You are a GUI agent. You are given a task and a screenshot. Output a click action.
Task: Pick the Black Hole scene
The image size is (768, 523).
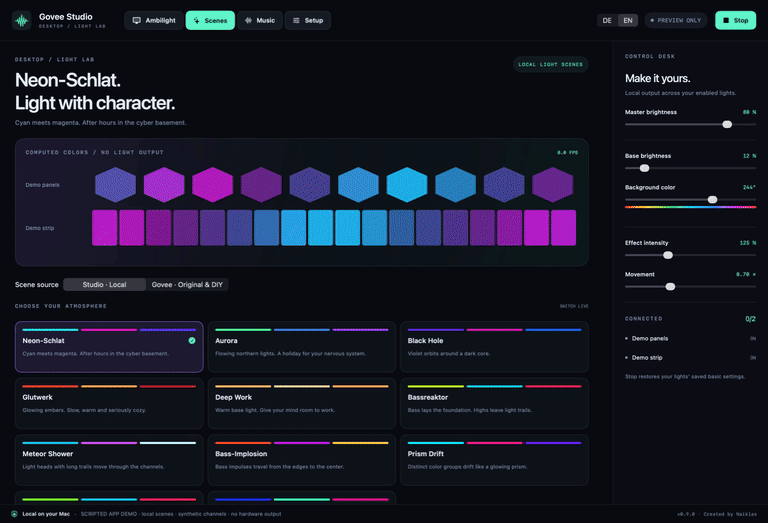pos(494,347)
